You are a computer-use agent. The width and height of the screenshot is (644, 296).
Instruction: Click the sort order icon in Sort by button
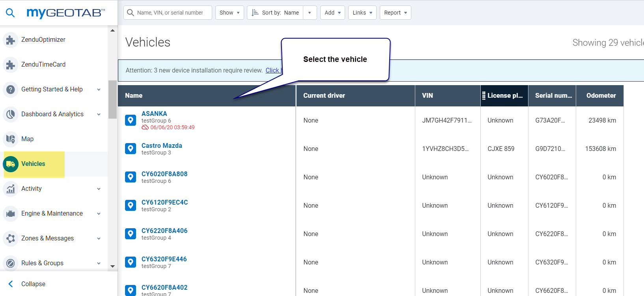pos(255,13)
